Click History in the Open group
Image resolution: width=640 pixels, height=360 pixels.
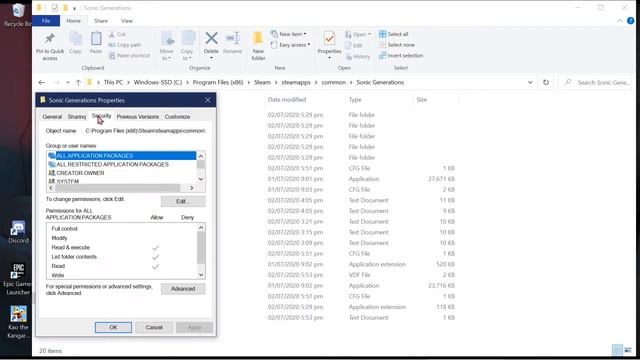tap(358, 57)
